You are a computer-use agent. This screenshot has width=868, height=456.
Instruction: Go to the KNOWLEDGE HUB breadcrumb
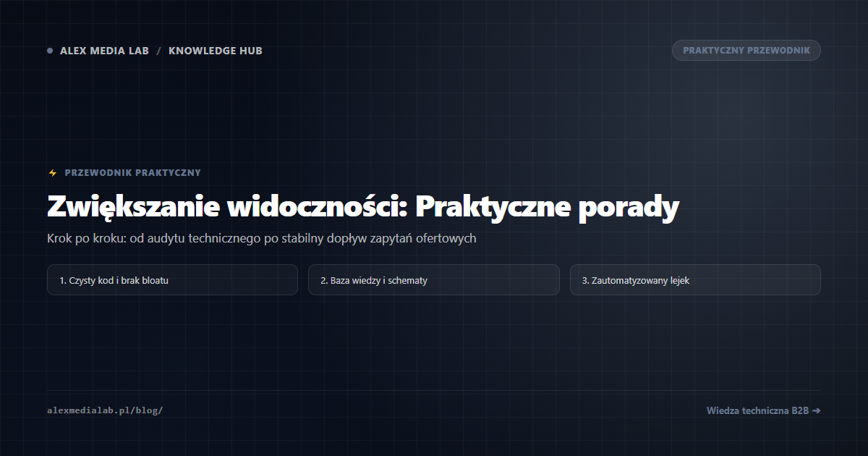coord(215,51)
